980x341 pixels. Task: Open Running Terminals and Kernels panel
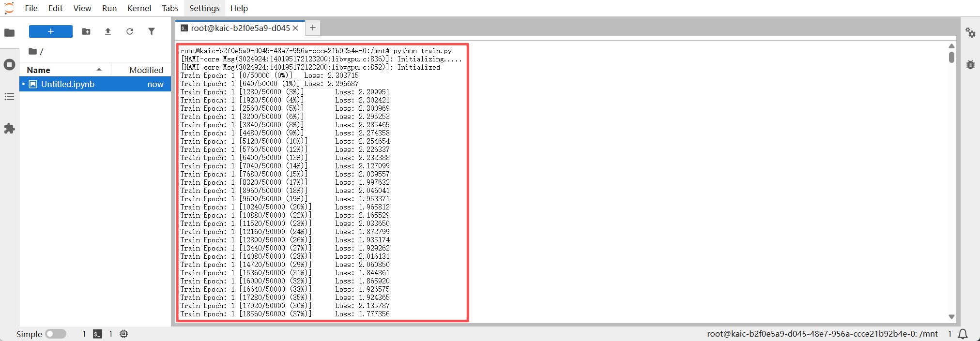pyautogui.click(x=9, y=65)
